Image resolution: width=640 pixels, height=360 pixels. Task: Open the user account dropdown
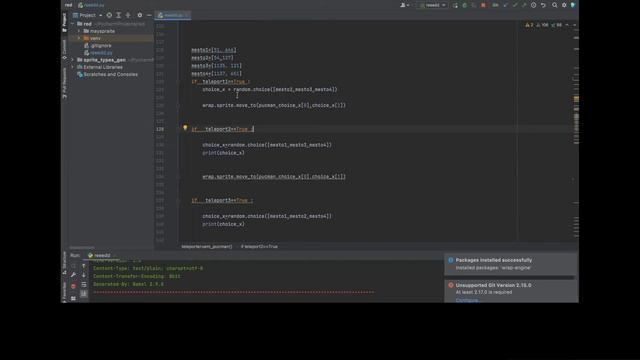[x=404, y=5]
